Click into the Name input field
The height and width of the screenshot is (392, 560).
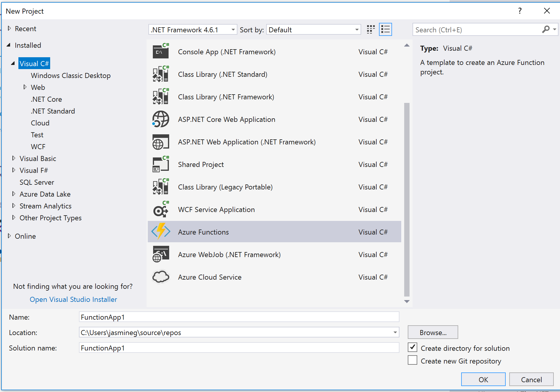(x=239, y=317)
